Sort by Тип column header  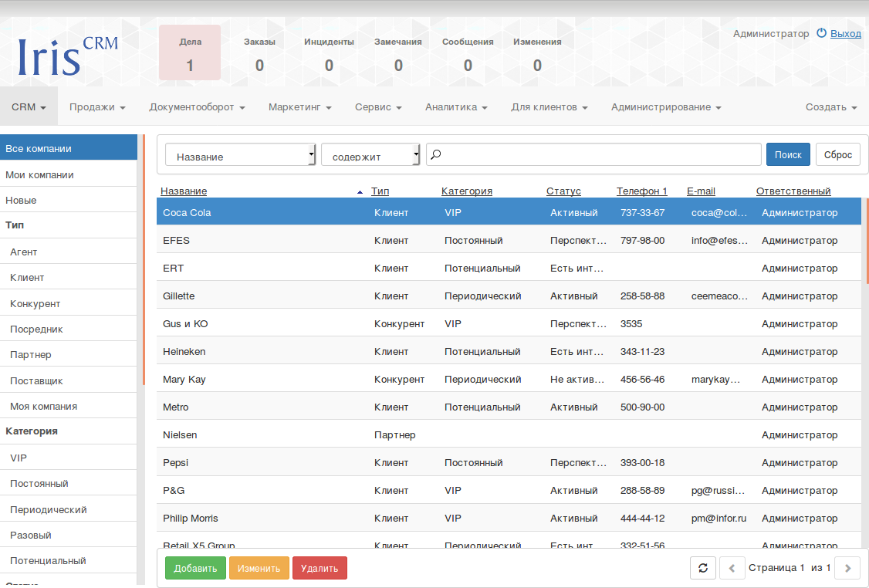[x=380, y=191]
